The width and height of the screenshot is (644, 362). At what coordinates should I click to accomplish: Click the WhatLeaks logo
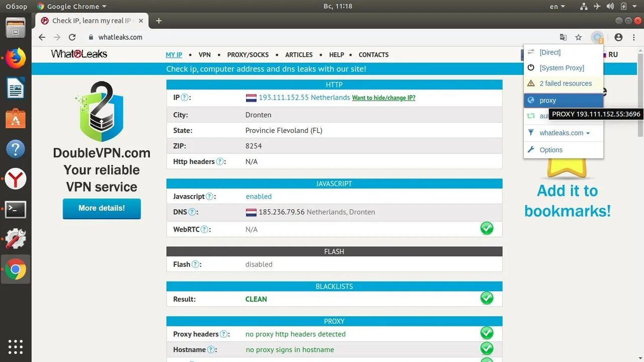point(79,54)
